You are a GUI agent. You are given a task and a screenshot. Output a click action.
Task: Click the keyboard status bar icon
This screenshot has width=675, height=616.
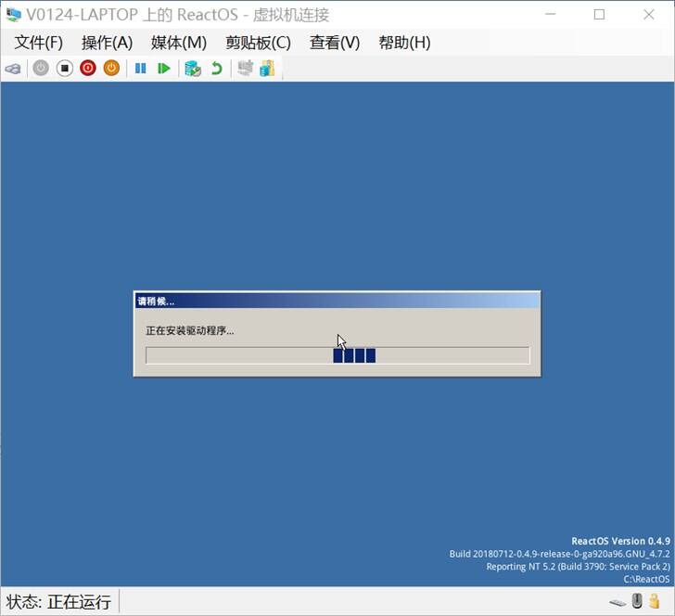coord(618,603)
